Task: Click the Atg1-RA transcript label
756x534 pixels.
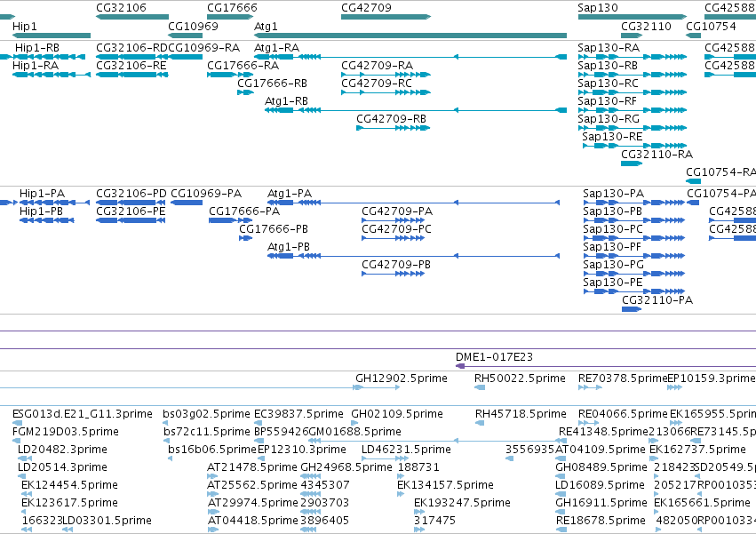Action: coord(277,47)
